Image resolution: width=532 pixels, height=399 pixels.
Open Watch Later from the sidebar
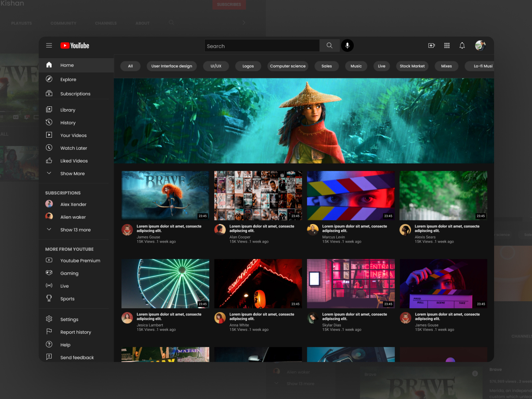(49, 148)
